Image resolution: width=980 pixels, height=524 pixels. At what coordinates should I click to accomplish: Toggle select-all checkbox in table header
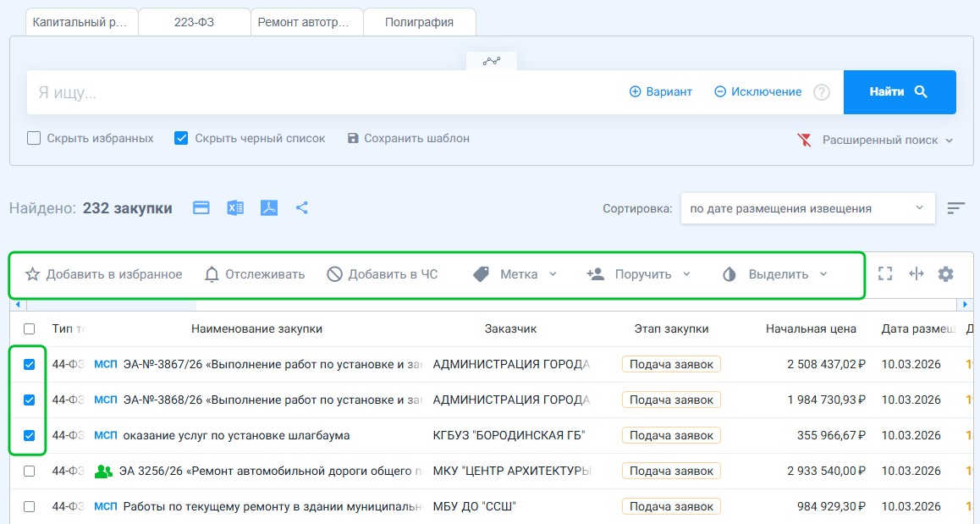(30, 329)
